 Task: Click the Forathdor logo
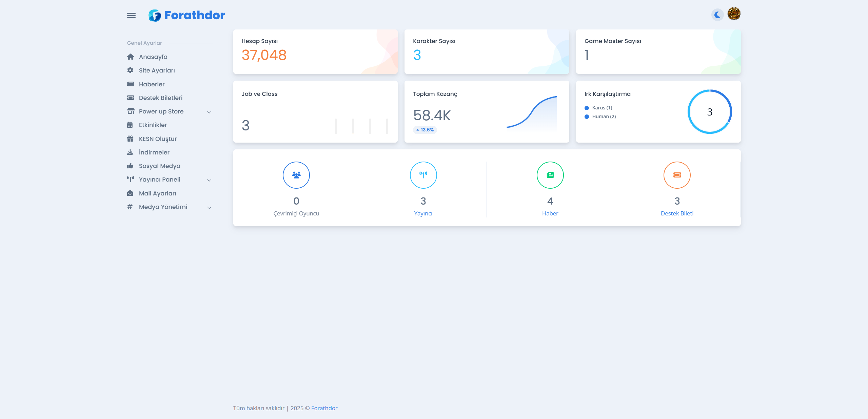tap(186, 15)
